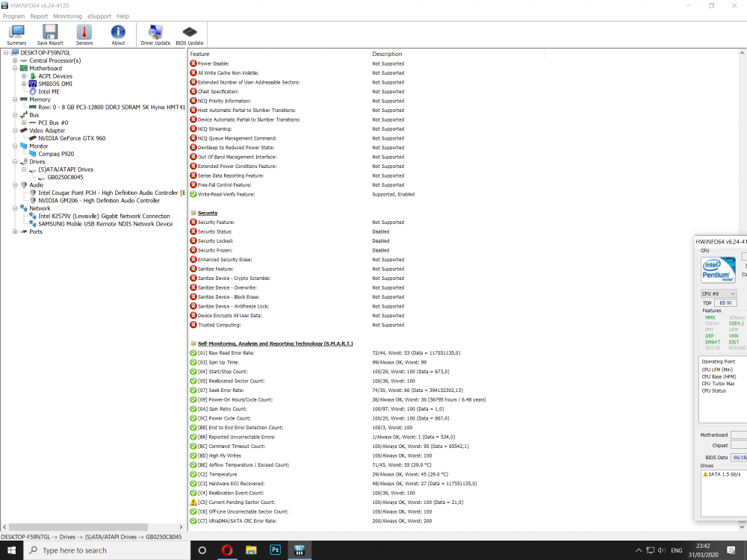This screenshot has width=747, height=560.
Task: Open the eSupport menu
Action: coord(99,16)
